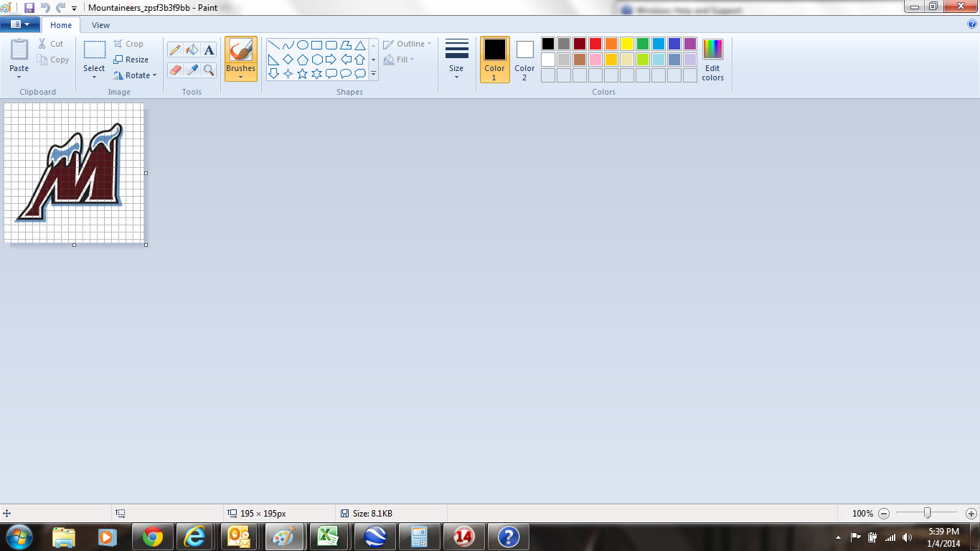The height and width of the screenshot is (551, 980).
Task: Choose the five-point star shape
Action: (x=302, y=73)
